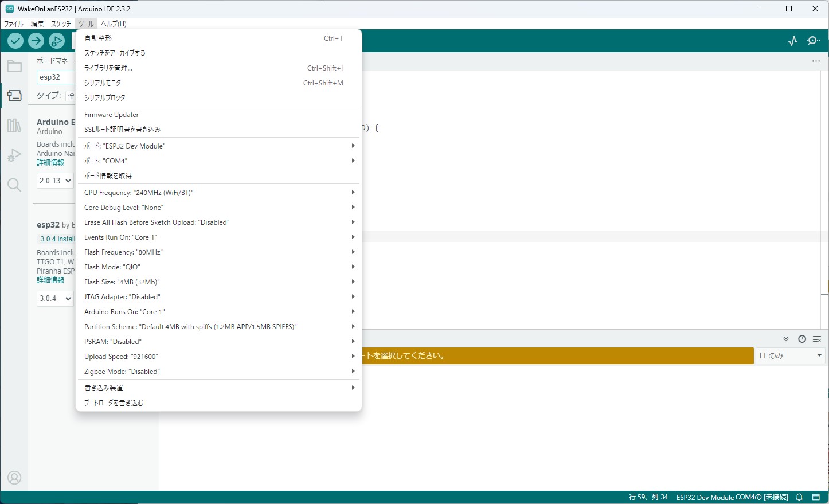
Task: Click the three-dots editor tab options icon
Action: [816, 61]
